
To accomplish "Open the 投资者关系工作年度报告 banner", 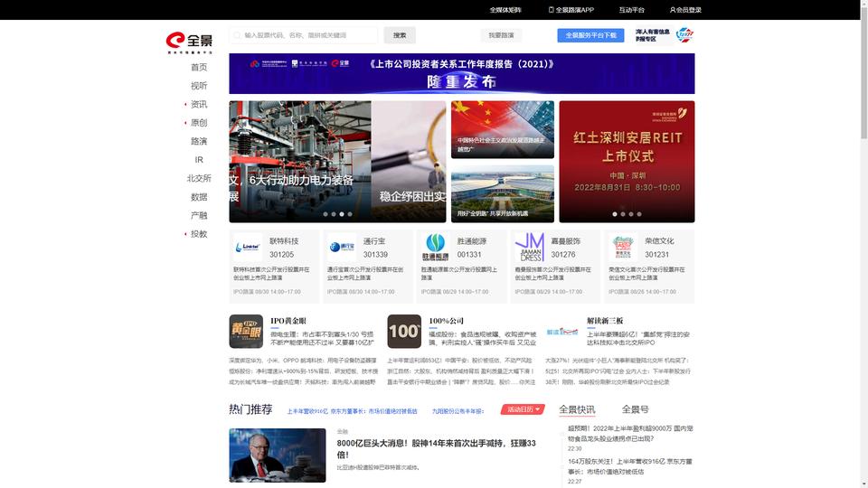I will [462, 73].
